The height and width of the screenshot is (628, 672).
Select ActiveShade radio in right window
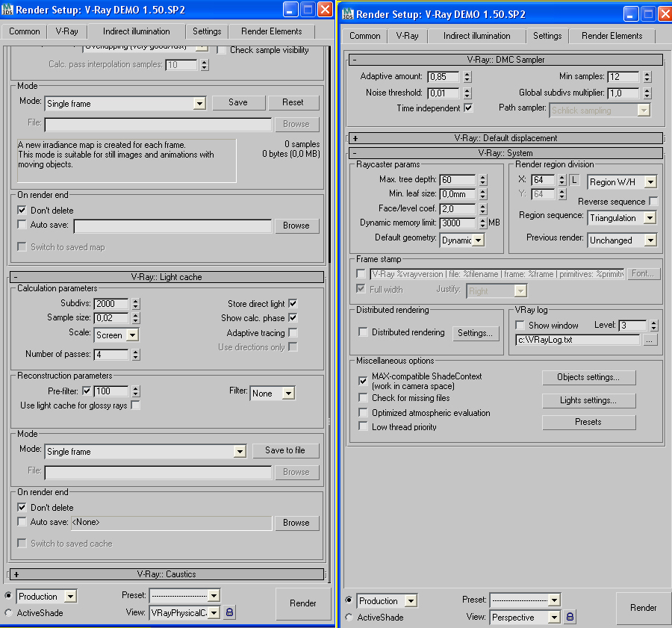[349, 617]
